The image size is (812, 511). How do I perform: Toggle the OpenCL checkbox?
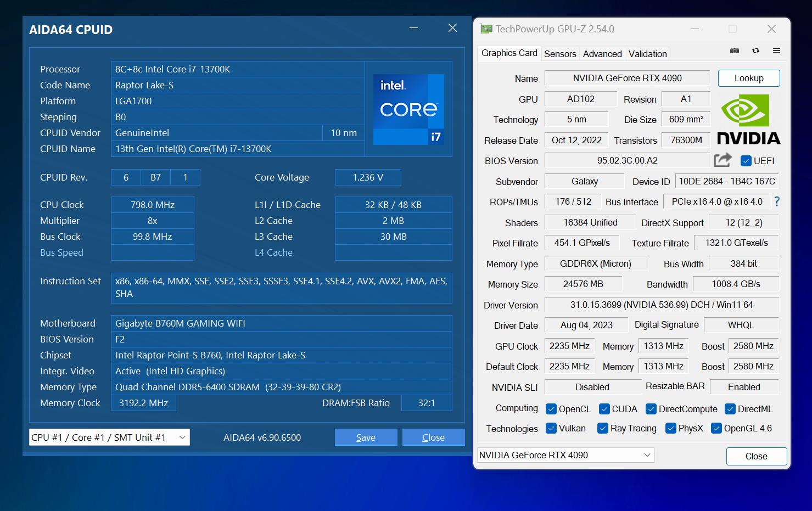point(551,409)
